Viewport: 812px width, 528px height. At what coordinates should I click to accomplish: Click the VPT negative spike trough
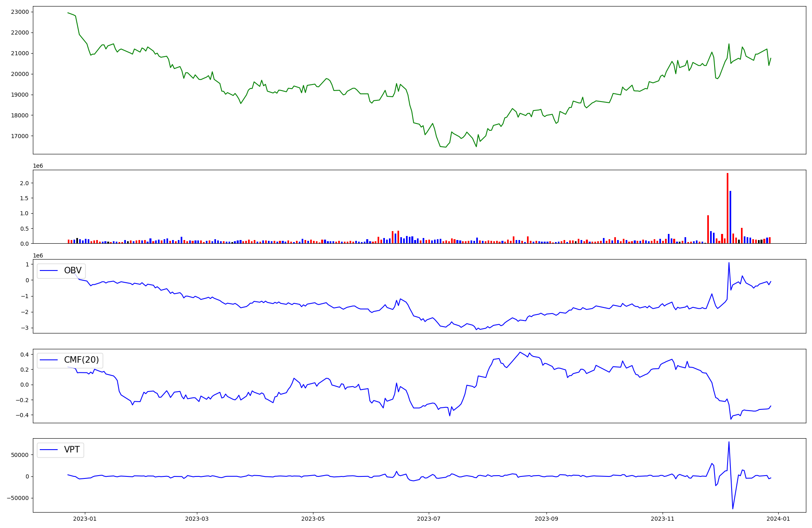(733, 509)
